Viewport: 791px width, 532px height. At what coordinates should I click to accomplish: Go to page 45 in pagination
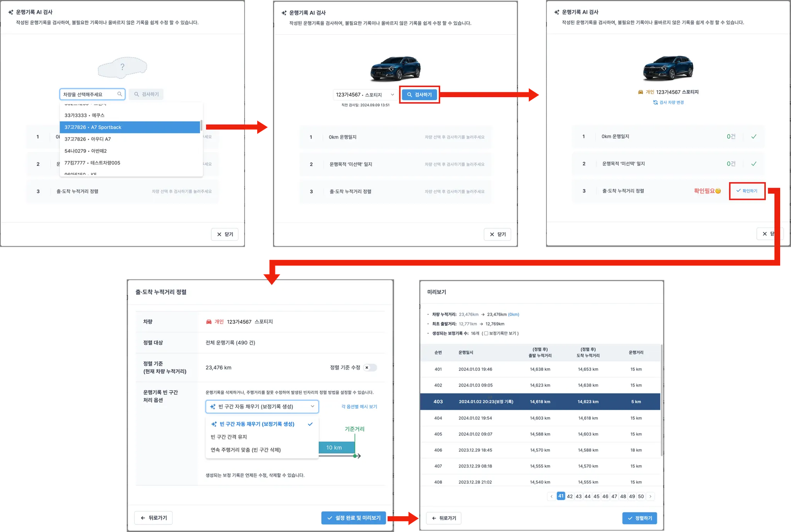[x=596, y=496]
